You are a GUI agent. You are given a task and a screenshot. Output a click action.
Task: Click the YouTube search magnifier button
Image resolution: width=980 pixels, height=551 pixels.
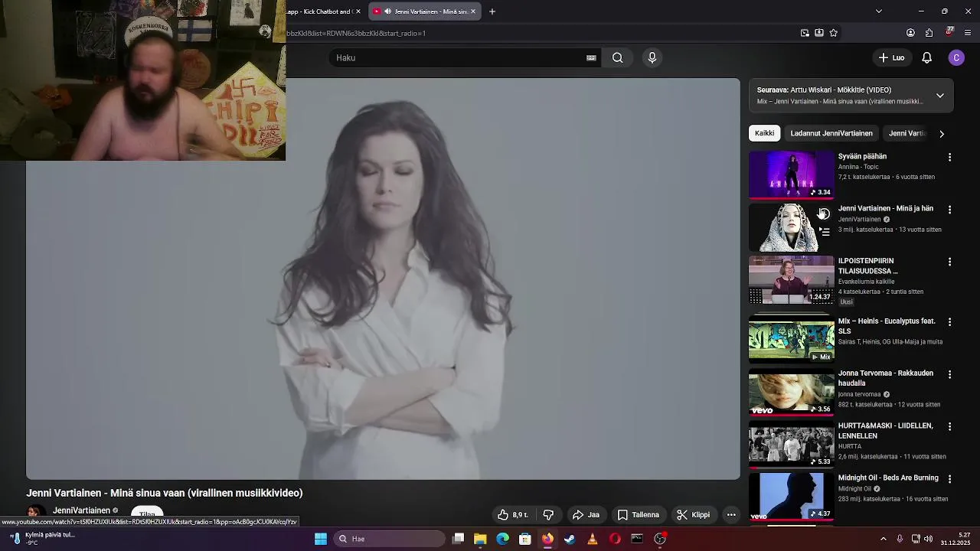617,57
